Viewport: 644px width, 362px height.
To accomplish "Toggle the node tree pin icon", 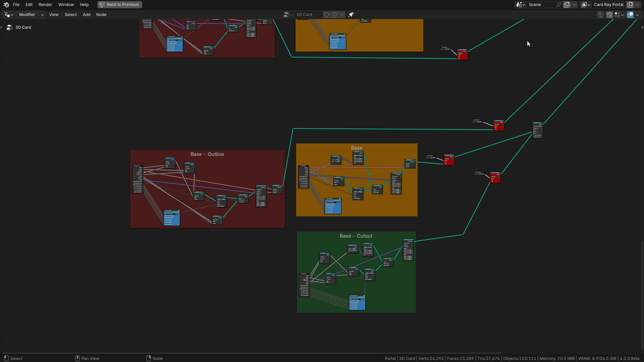I will (351, 15).
